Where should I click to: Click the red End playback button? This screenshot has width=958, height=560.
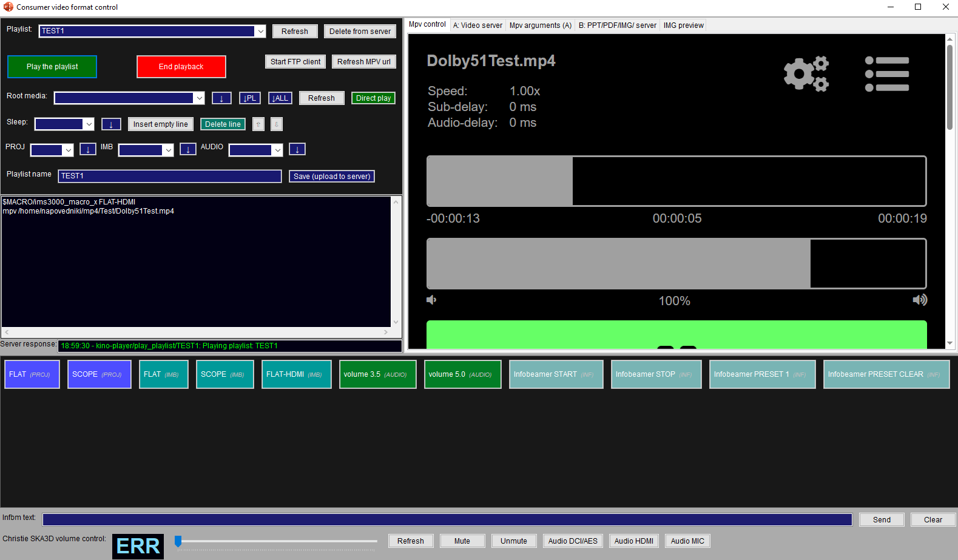[x=181, y=67]
